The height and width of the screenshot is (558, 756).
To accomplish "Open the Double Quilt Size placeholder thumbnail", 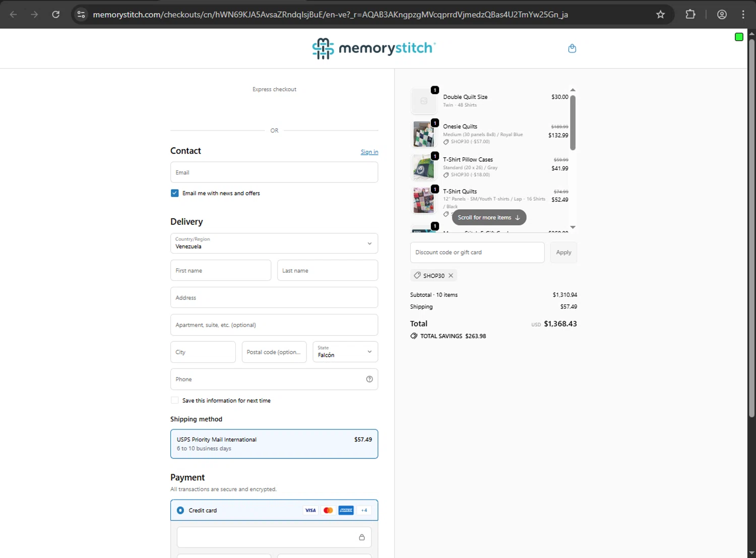I will tap(423, 101).
